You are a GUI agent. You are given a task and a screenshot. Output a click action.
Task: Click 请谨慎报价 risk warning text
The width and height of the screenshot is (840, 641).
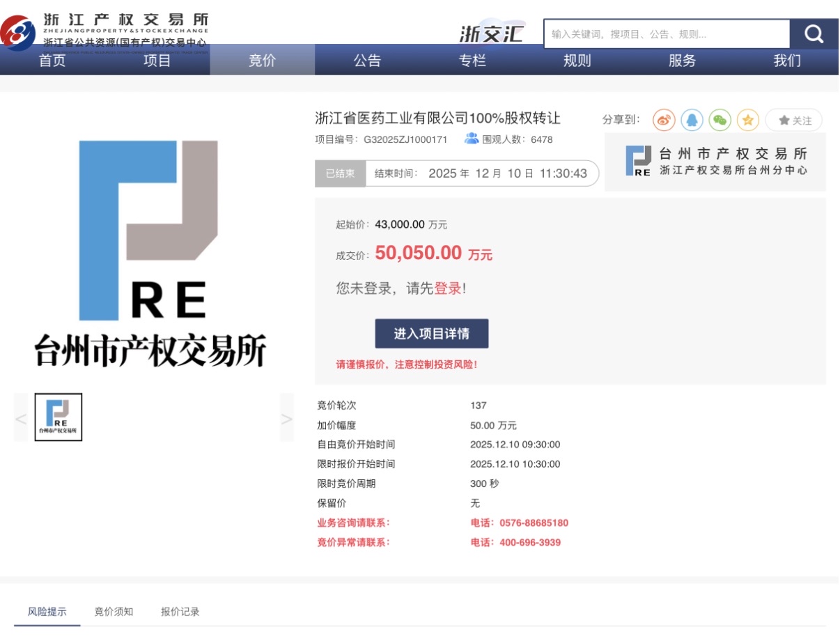(407, 364)
